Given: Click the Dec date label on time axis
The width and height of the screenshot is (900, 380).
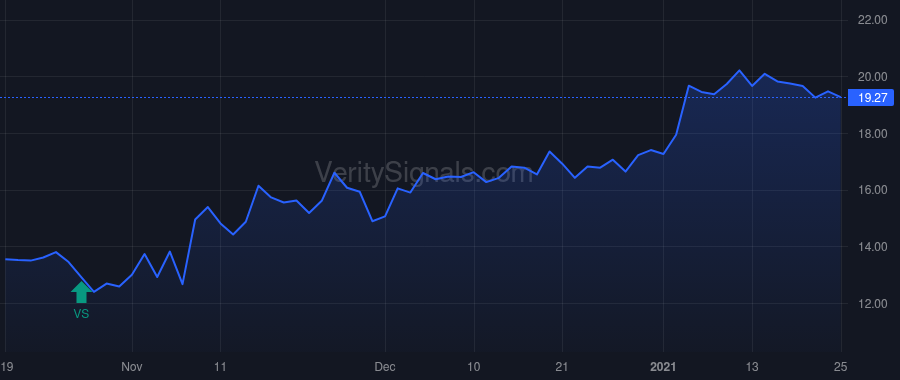Looking at the screenshot, I should coord(385,366).
